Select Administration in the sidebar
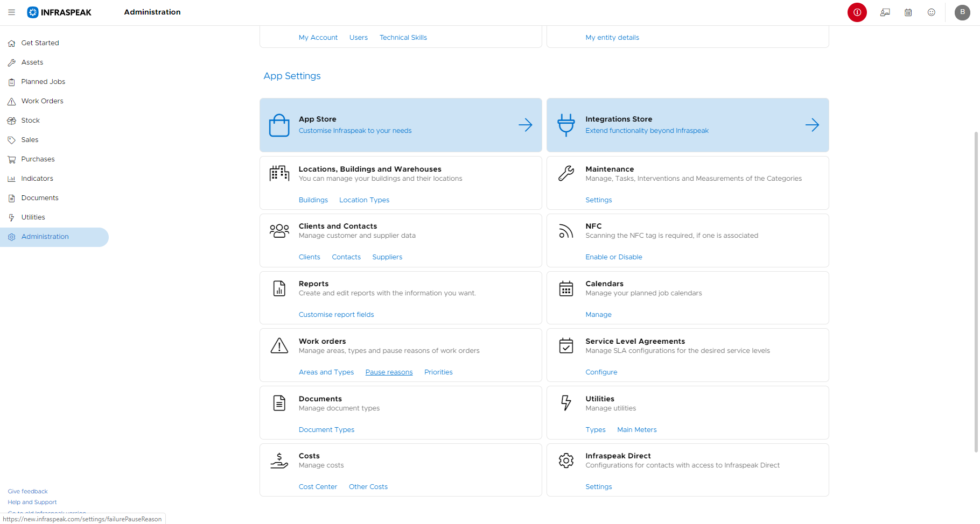 click(54, 237)
